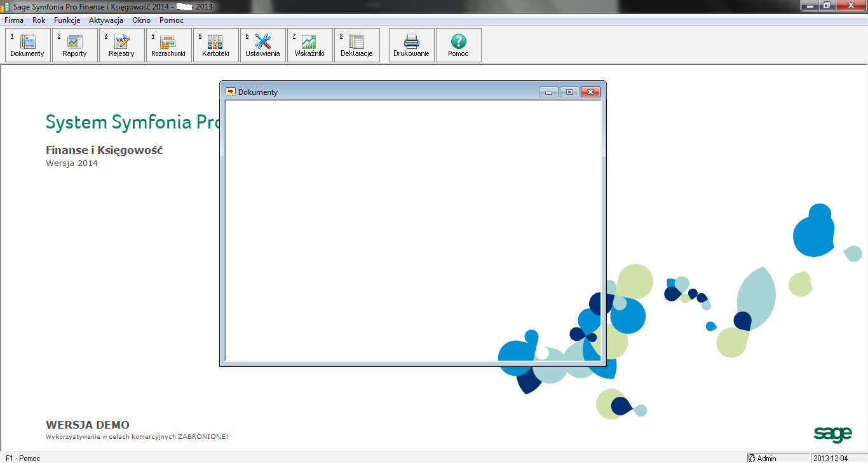The width and height of the screenshot is (868, 463).
Task: Close the Dokumenty child window
Action: click(590, 92)
